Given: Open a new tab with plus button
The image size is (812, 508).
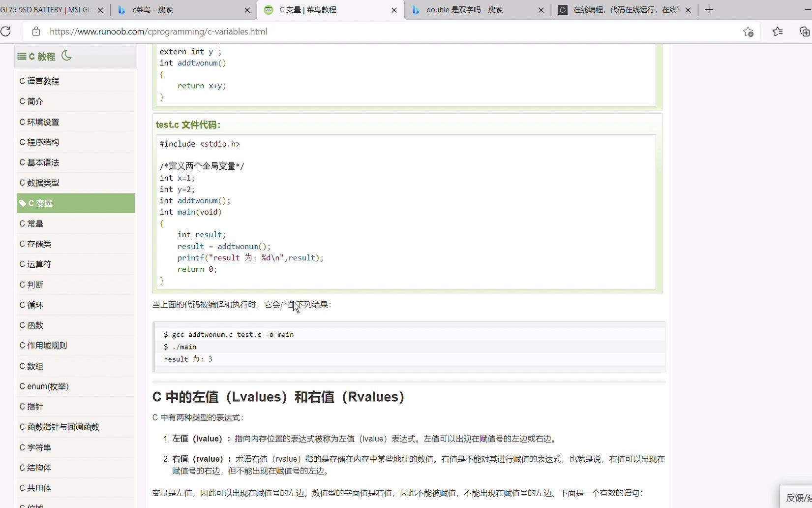Looking at the screenshot, I should pyautogui.click(x=709, y=10).
